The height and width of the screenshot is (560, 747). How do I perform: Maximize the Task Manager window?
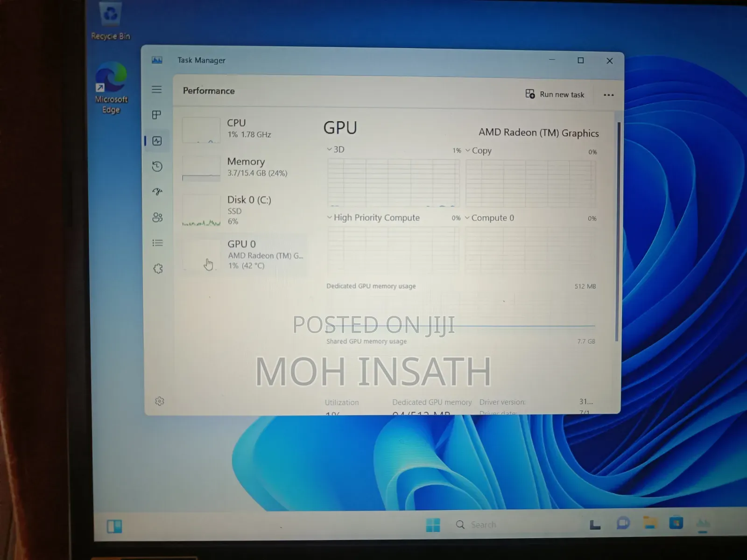pos(581,60)
